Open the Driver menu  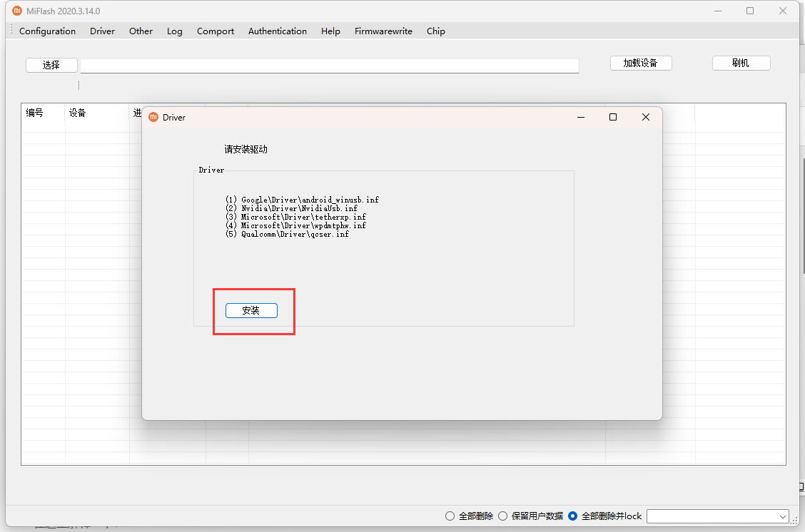pyautogui.click(x=102, y=31)
